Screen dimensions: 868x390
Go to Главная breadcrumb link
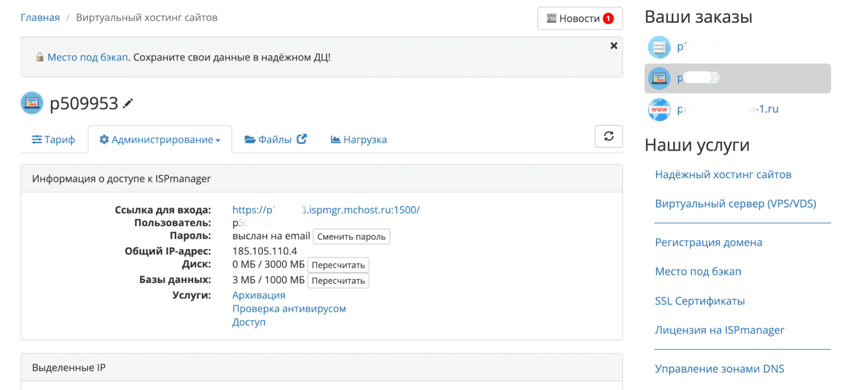[x=40, y=17]
